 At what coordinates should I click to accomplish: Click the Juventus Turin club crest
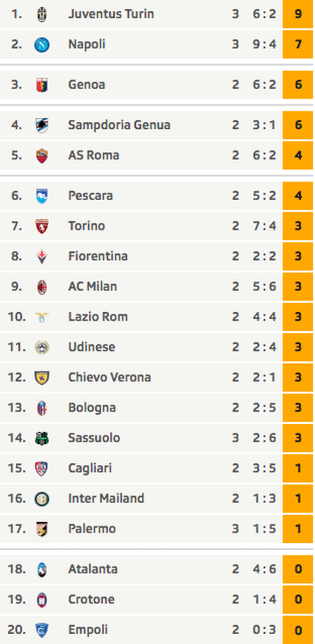pyautogui.click(x=42, y=15)
